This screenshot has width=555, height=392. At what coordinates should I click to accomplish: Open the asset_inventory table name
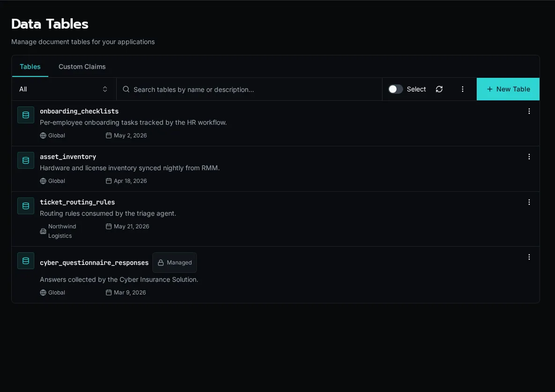pos(68,157)
